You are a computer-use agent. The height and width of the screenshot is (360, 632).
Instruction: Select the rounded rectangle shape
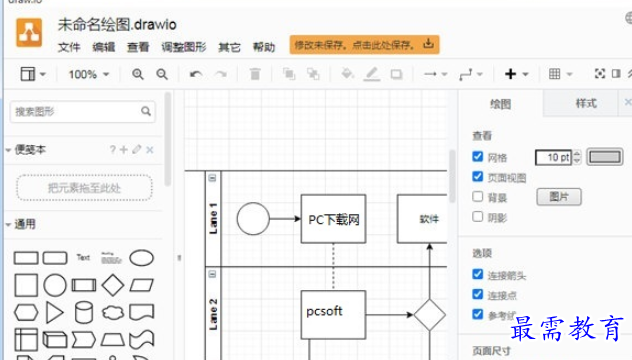click(x=55, y=258)
